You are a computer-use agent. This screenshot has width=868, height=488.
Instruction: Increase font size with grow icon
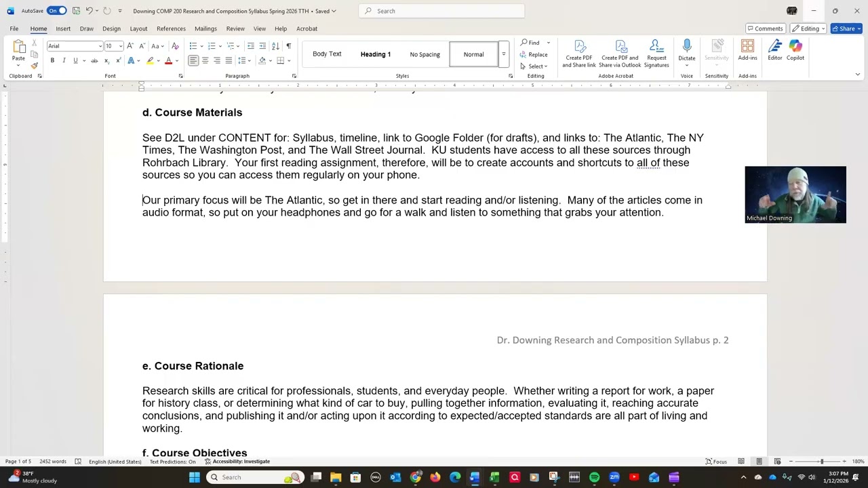130,46
